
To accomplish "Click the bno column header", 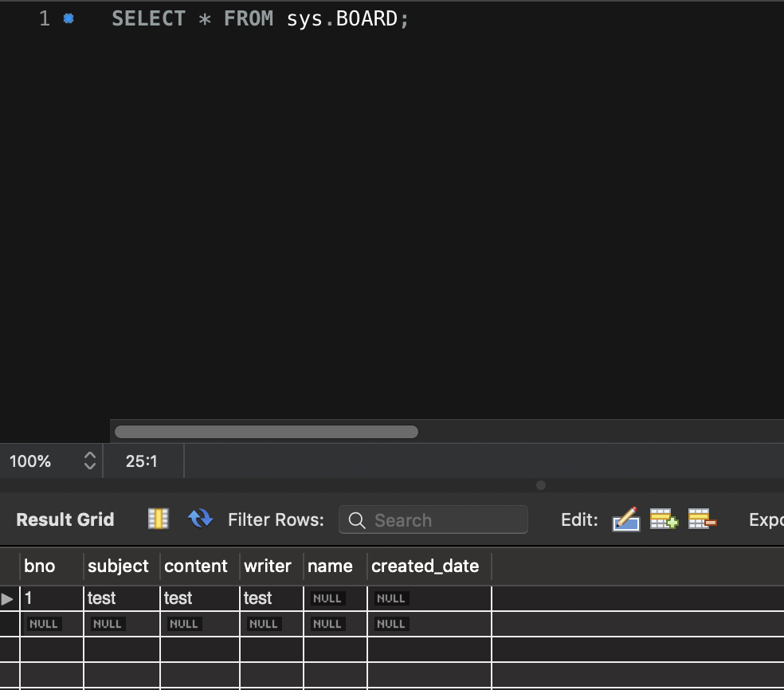I will click(x=52, y=566).
